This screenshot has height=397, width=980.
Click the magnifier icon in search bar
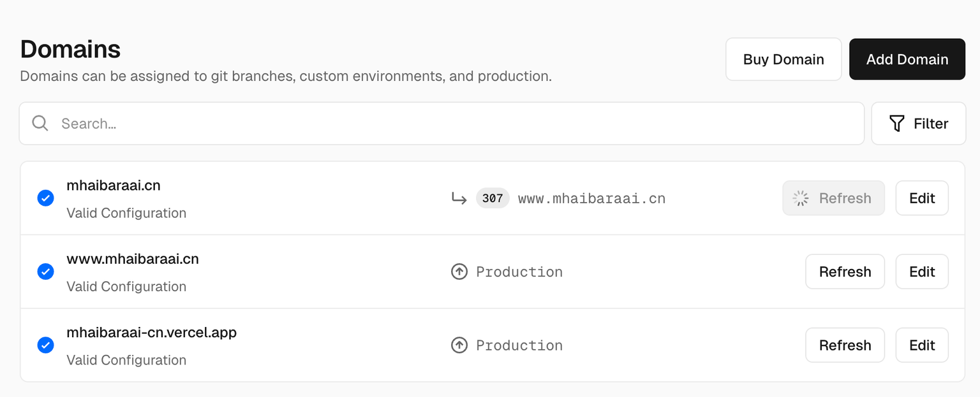(x=40, y=124)
